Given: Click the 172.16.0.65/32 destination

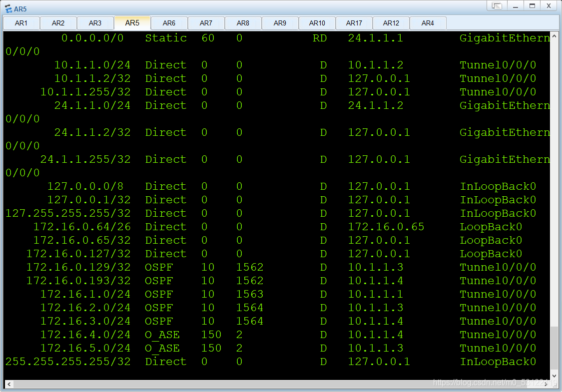Looking at the screenshot, I should (82, 240).
